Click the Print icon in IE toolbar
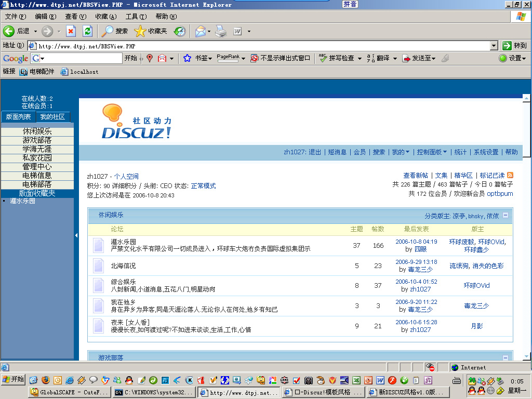 (221, 31)
